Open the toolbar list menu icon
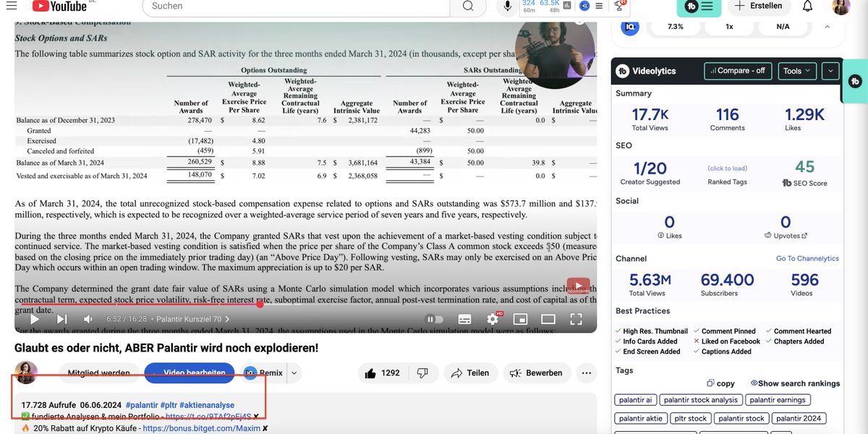Screen dimensions: 868x434 pos(600,6)
